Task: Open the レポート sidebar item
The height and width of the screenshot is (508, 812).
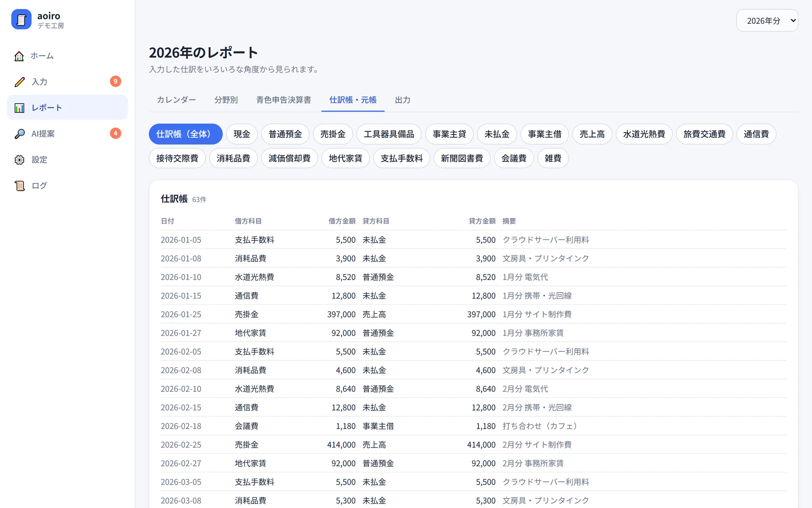Action: (x=67, y=108)
